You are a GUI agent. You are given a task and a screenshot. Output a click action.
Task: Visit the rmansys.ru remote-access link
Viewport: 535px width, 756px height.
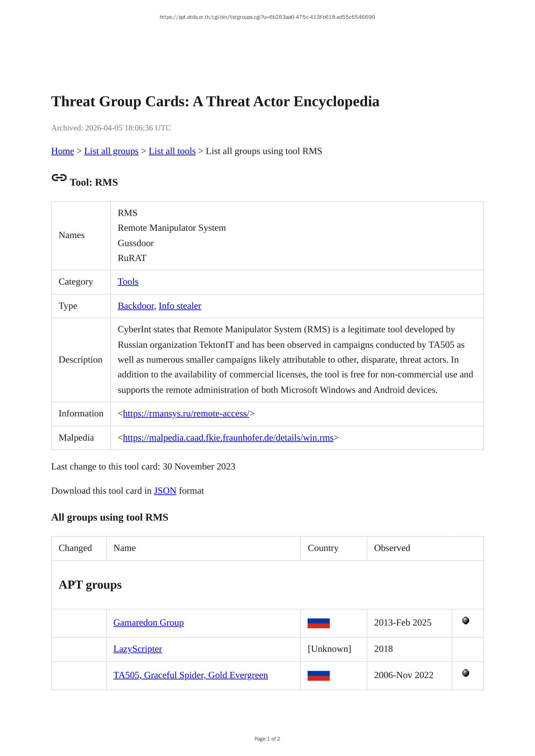click(x=186, y=413)
